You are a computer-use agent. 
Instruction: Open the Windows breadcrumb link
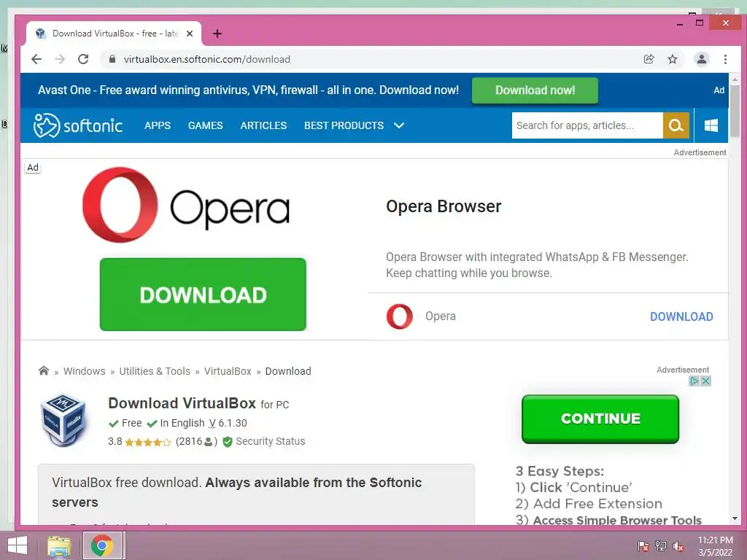coord(85,371)
